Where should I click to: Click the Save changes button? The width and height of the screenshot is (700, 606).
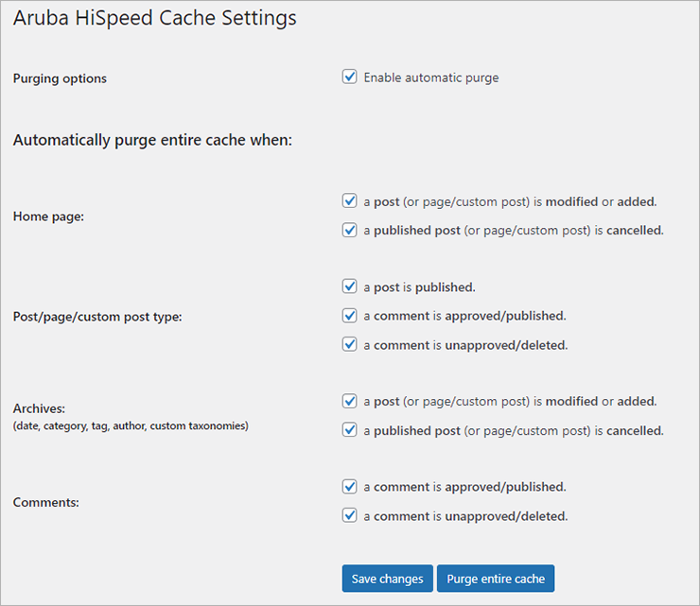click(388, 579)
